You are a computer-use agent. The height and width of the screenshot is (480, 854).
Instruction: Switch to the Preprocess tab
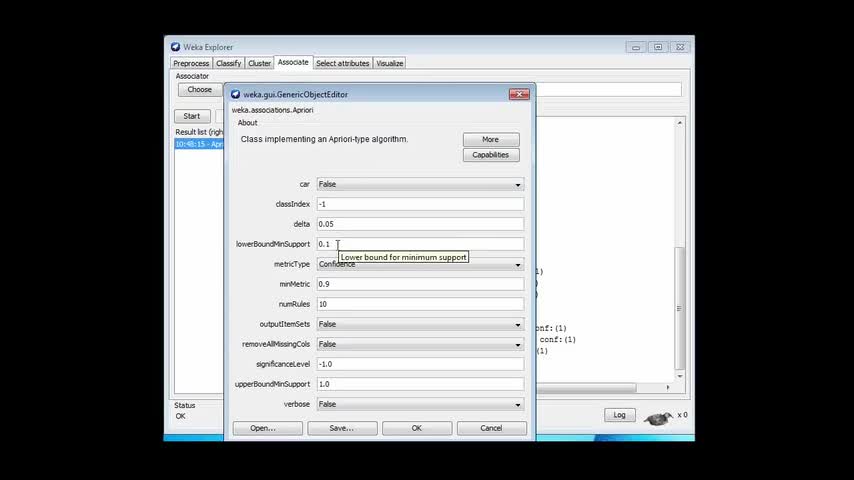click(x=191, y=63)
